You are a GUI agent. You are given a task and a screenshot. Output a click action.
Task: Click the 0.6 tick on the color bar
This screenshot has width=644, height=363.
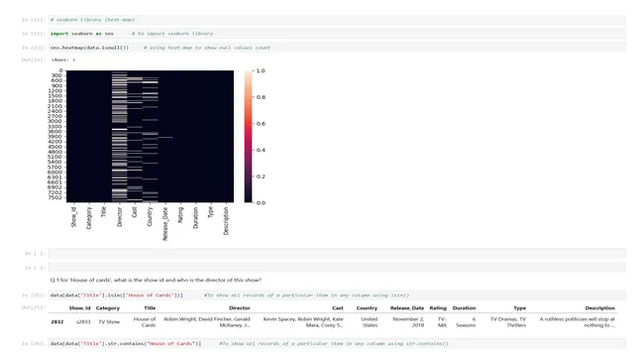261,124
